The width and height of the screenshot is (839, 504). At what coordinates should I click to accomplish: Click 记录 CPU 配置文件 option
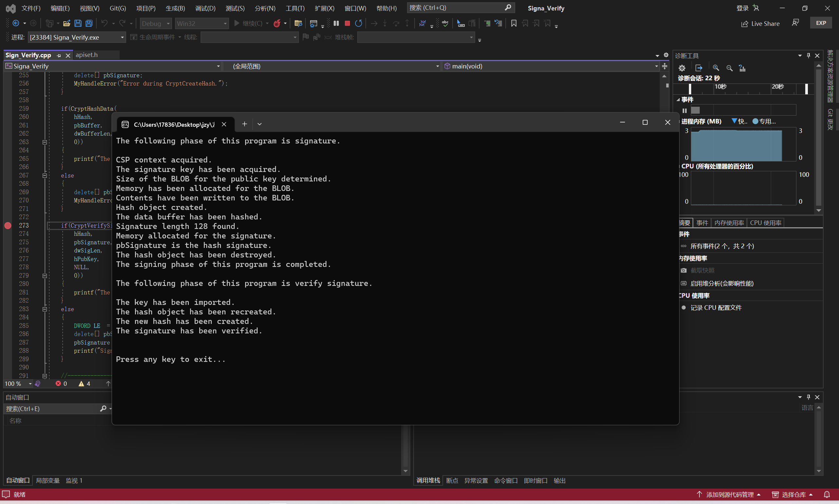[716, 308]
